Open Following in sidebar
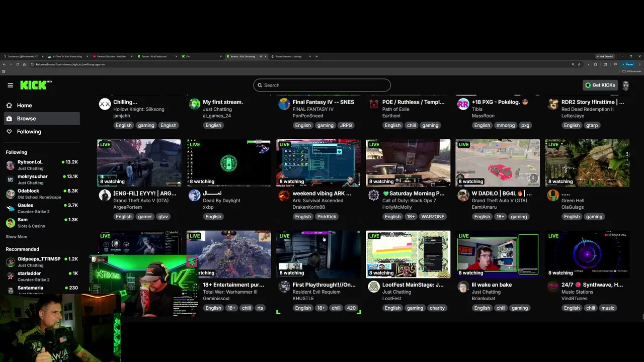The width and height of the screenshot is (644, 362). (42, 132)
